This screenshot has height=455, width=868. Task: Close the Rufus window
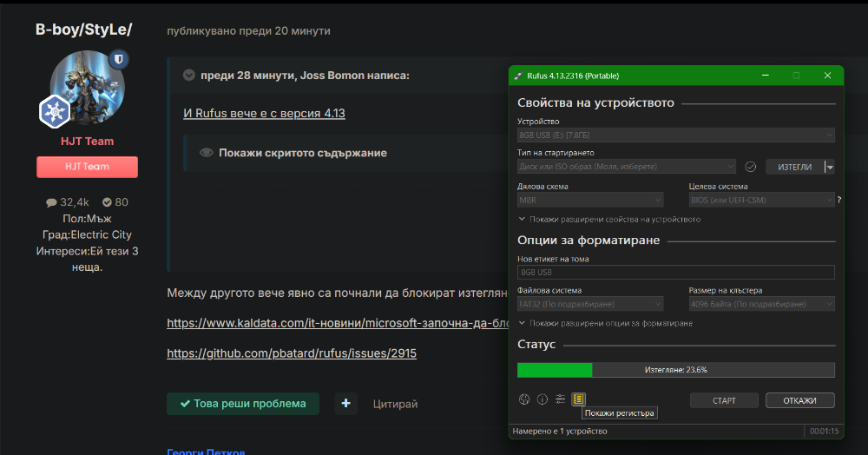coord(827,76)
